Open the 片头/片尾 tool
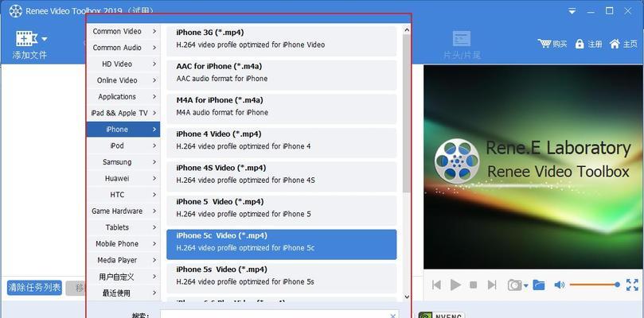This screenshot has width=644, height=318. 462,45
